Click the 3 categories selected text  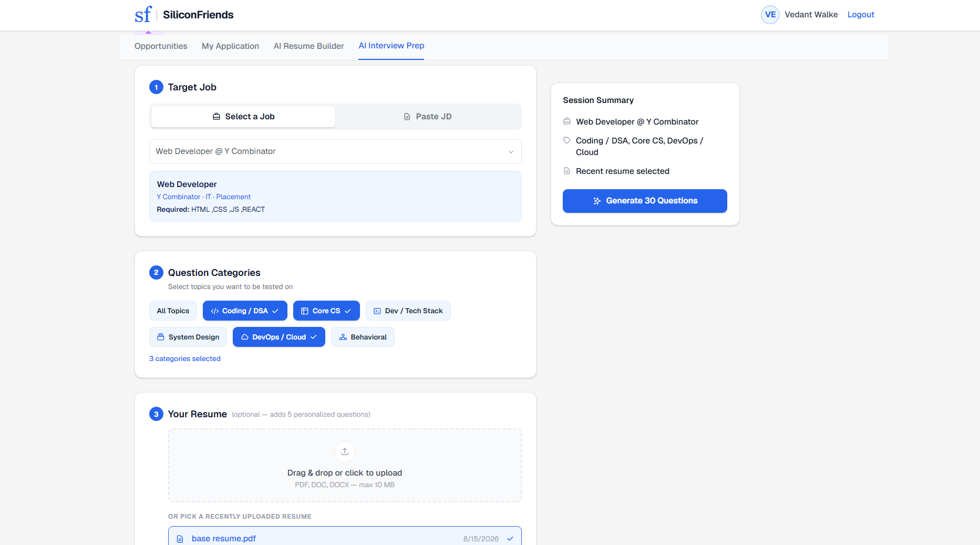(x=185, y=358)
